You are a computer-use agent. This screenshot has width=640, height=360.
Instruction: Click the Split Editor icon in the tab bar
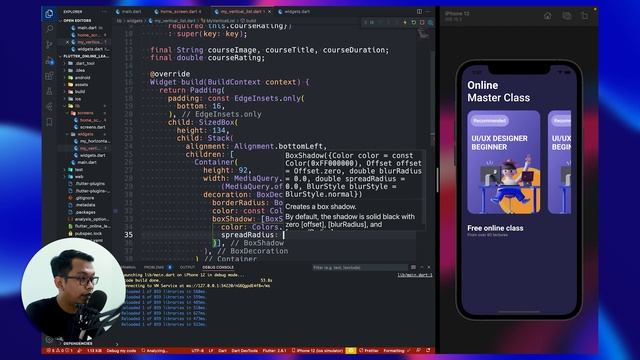click(x=419, y=11)
